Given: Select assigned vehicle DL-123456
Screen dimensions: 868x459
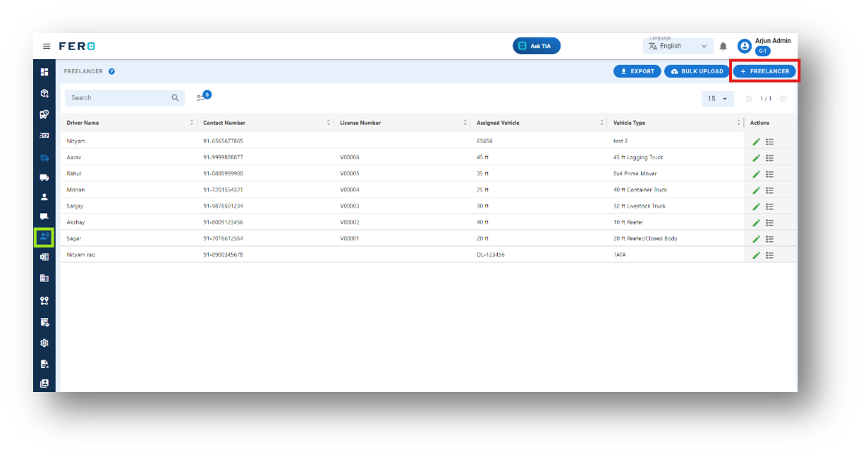Looking at the screenshot, I should pos(491,255).
